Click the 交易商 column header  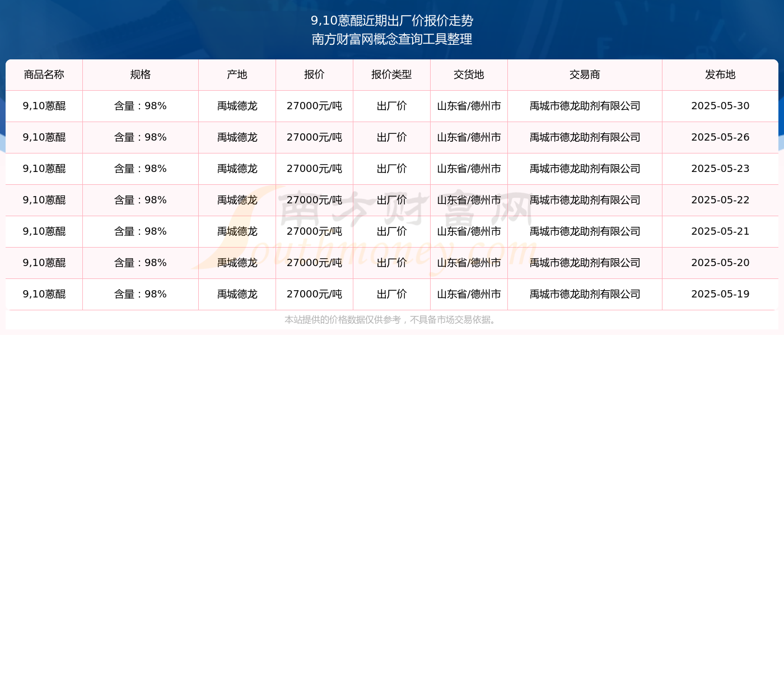click(585, 75)
